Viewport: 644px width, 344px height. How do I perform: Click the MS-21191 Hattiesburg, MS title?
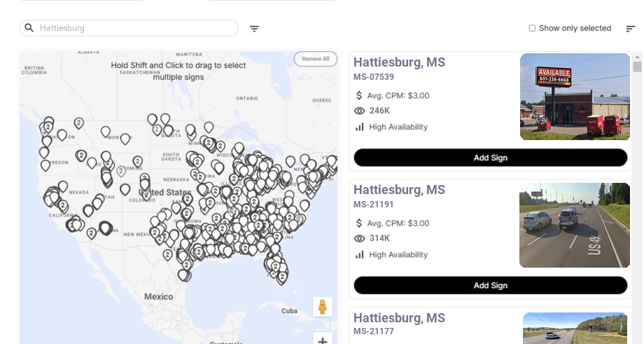tap(399, 190)
